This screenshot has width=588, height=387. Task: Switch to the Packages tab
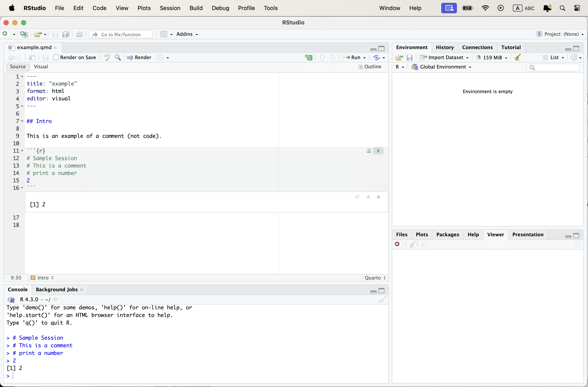click(x=447, y=235)
